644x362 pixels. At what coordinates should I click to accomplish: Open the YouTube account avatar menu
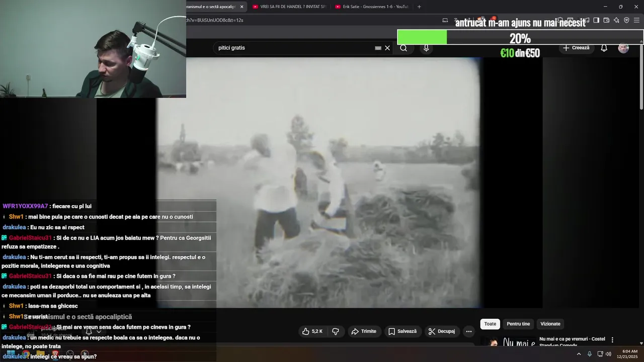coord(623,48)
